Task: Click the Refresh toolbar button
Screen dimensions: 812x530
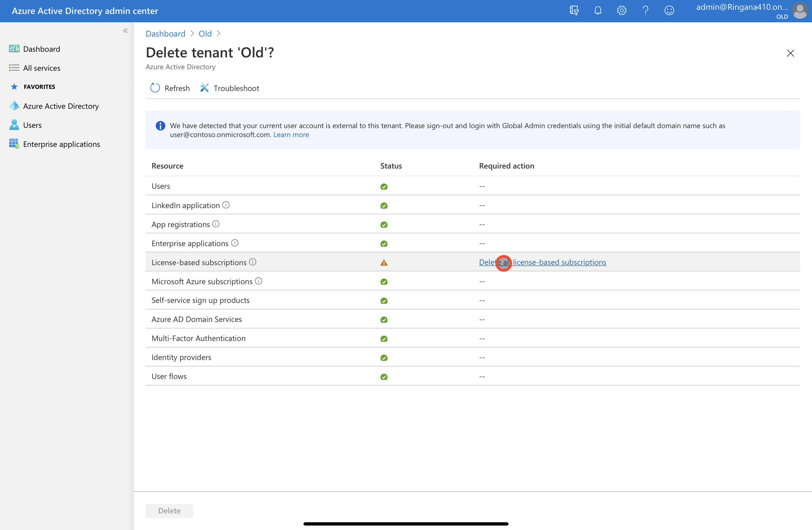Action: coord(170,88)
